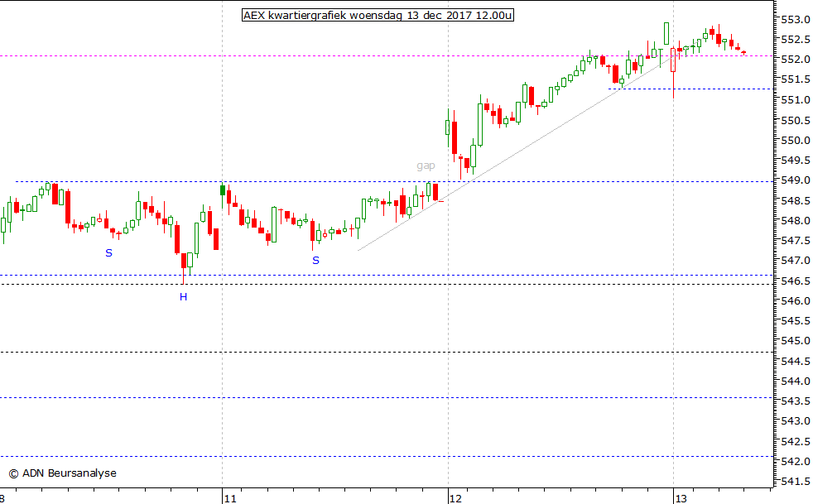Select the 544.0 price axis label
Viewport: 813px width, 504px height.
[x=796, y=382]
